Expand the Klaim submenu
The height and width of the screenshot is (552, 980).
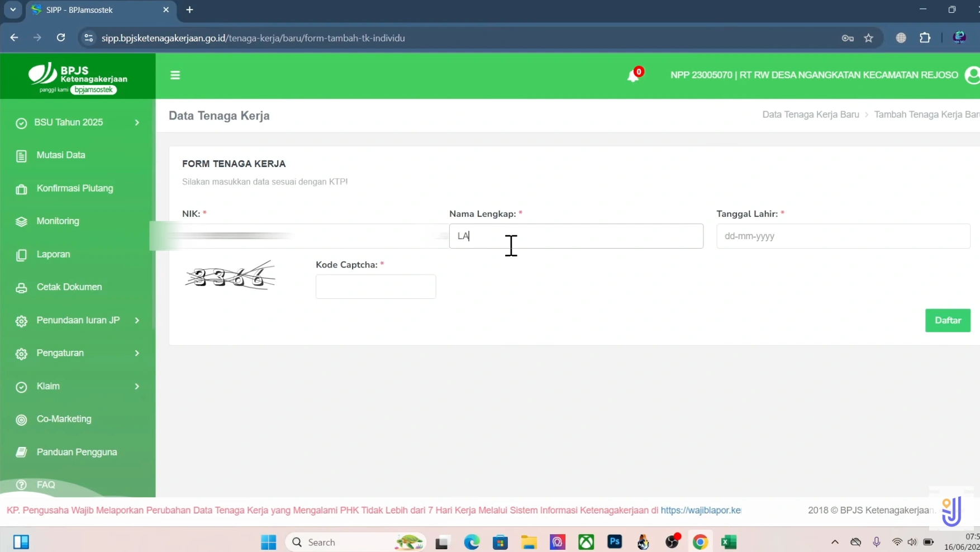pos(47,386)
